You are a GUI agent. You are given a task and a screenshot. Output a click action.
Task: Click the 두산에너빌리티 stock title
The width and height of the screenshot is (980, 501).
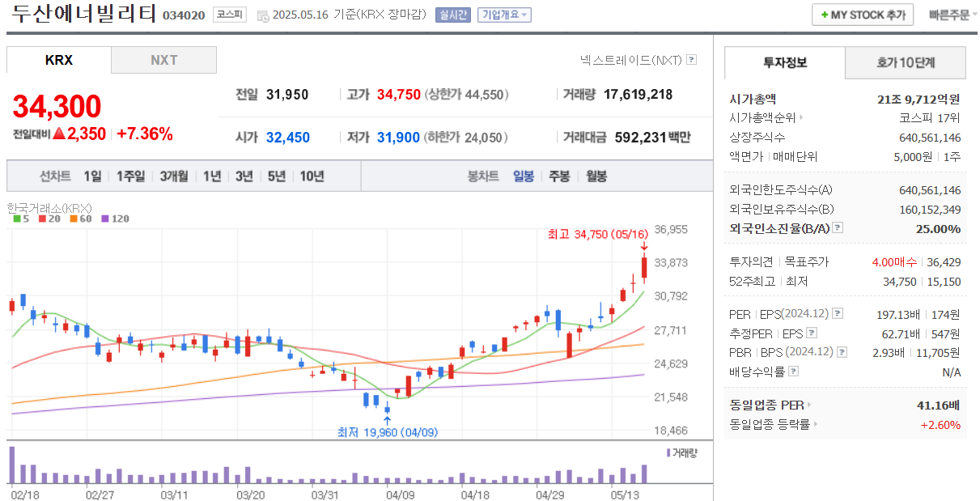pos(84,15)
